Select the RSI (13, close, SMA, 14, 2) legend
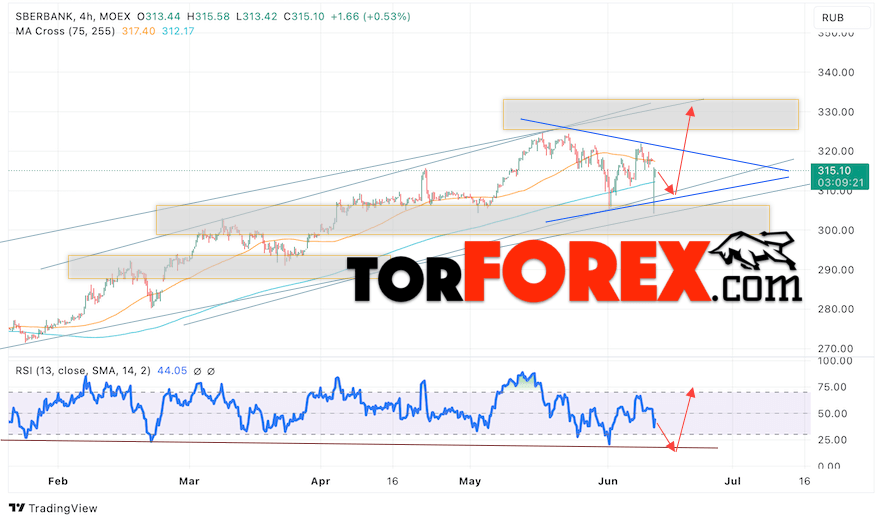Viewport: 883px width, 523px height. [x=83, y=371]
